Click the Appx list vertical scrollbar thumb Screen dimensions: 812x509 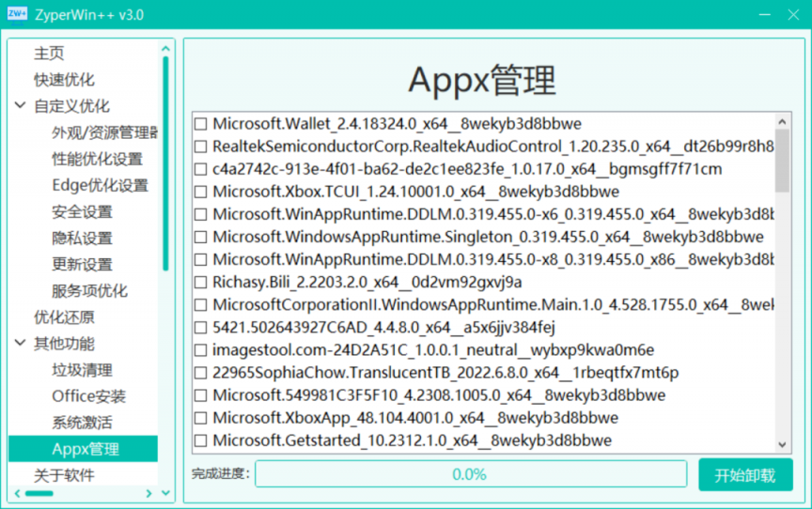[782, 160]
